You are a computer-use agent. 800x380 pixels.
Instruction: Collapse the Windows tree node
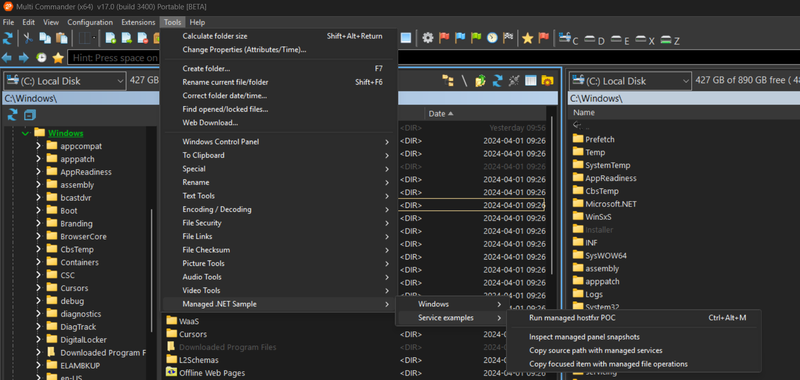[x=25, y=133]
